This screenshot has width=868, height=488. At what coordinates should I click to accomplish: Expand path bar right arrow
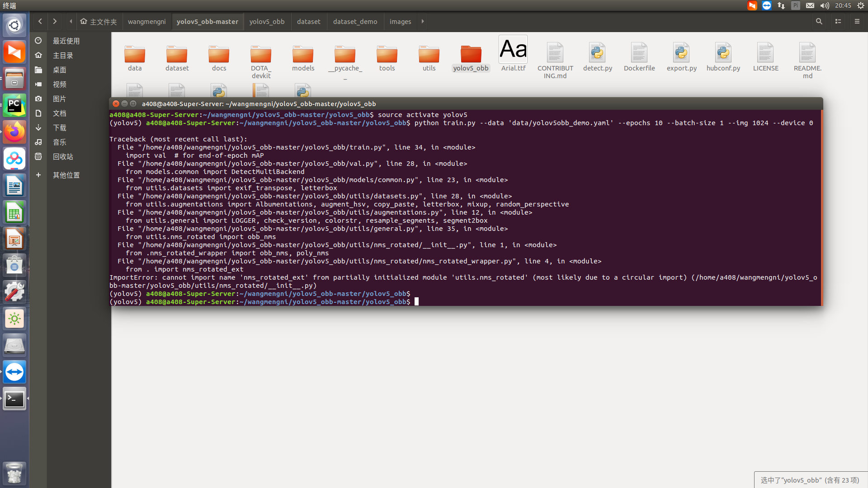click(423, 21)
